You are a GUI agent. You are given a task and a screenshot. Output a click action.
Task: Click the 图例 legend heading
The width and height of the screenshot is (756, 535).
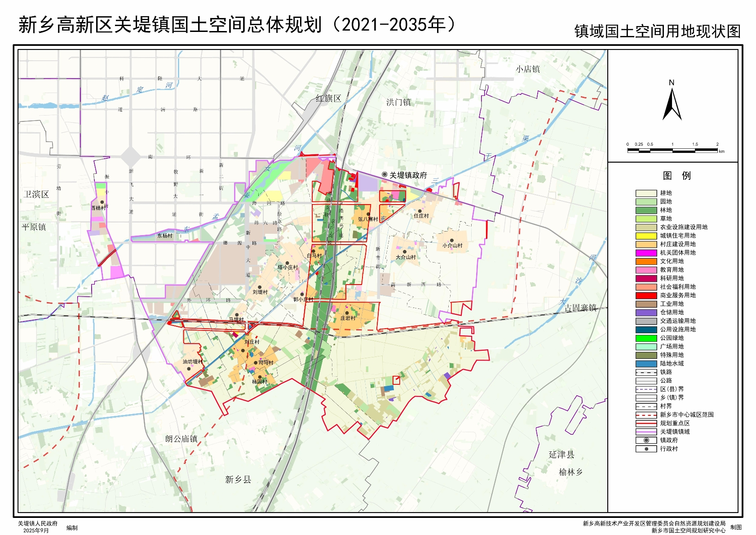click(676, 176)
